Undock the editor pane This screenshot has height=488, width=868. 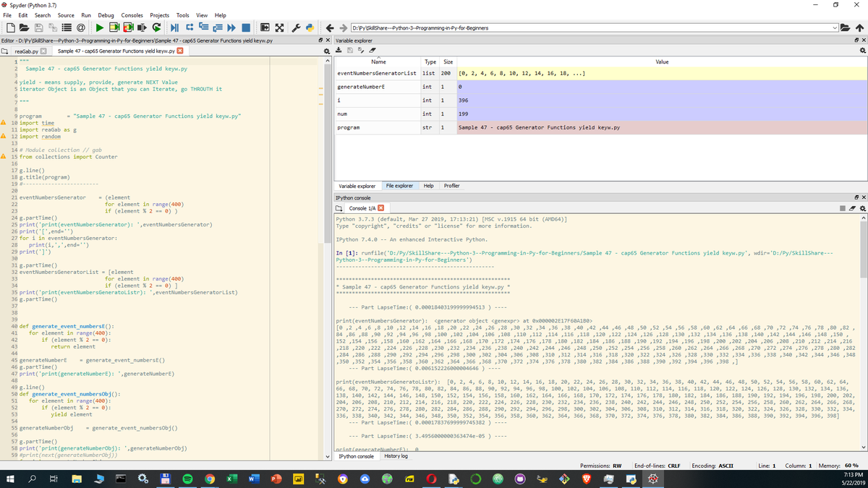coord(320,40)
